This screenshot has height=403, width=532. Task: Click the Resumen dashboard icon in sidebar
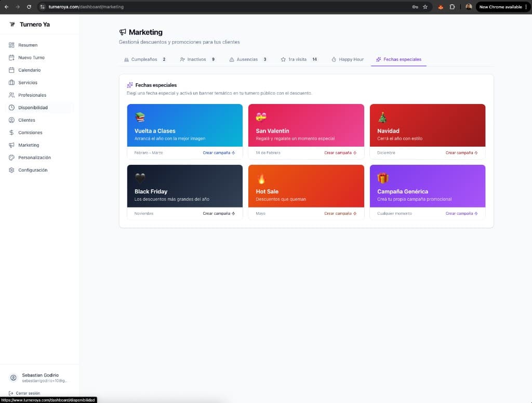coord(11,45)
